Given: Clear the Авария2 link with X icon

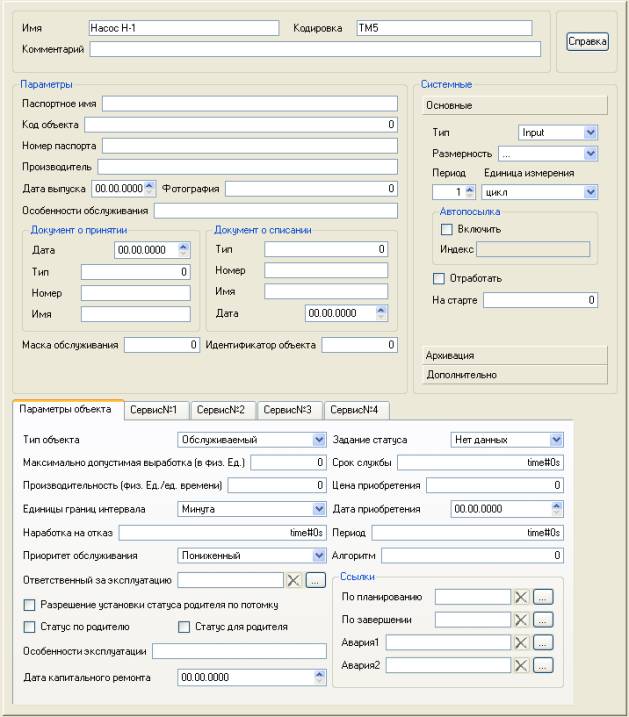Looking at the screenshot, I should 521,665.
